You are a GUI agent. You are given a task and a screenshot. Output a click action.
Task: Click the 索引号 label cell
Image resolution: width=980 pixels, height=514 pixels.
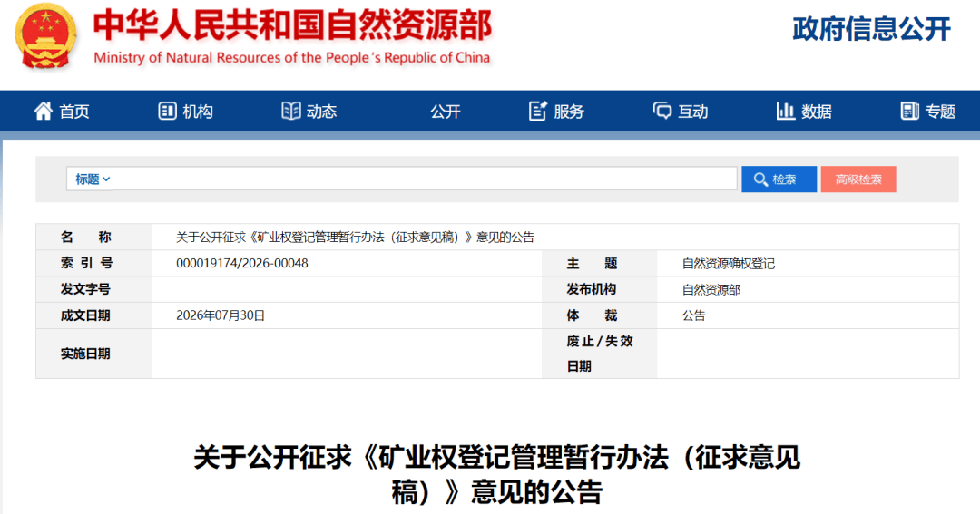pyautogui.click(x=93, y=263)
